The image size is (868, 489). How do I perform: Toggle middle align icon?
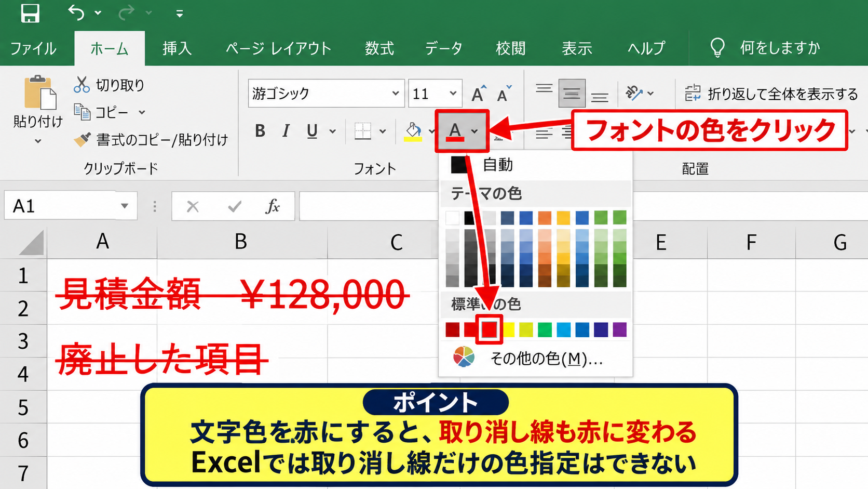click(x=572, y=93)
